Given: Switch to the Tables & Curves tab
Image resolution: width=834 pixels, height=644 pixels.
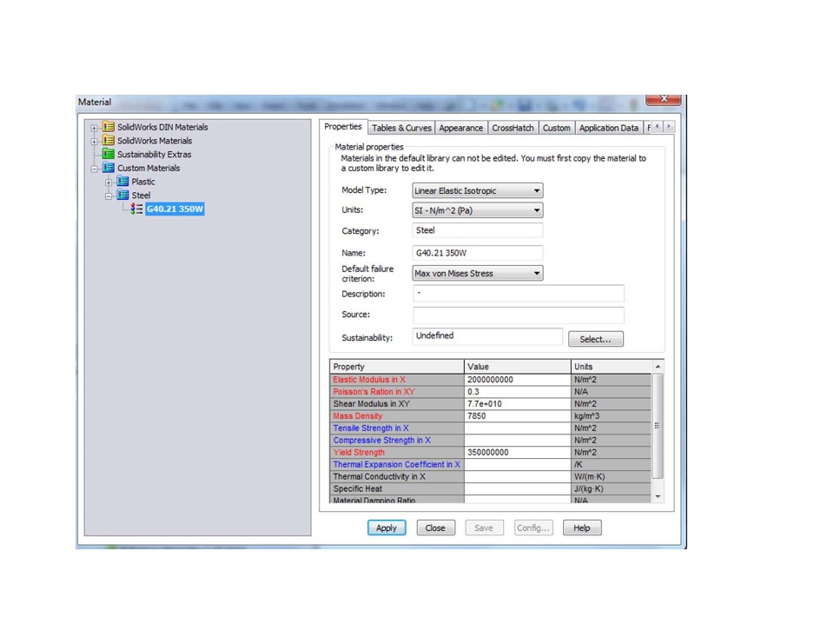Looking at the screenshot, I should 401,128.
